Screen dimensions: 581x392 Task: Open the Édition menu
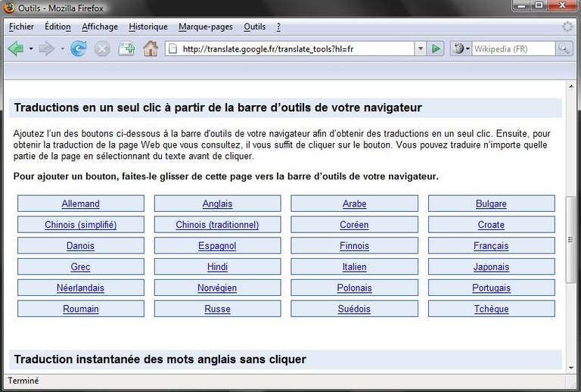click(57, 26)
